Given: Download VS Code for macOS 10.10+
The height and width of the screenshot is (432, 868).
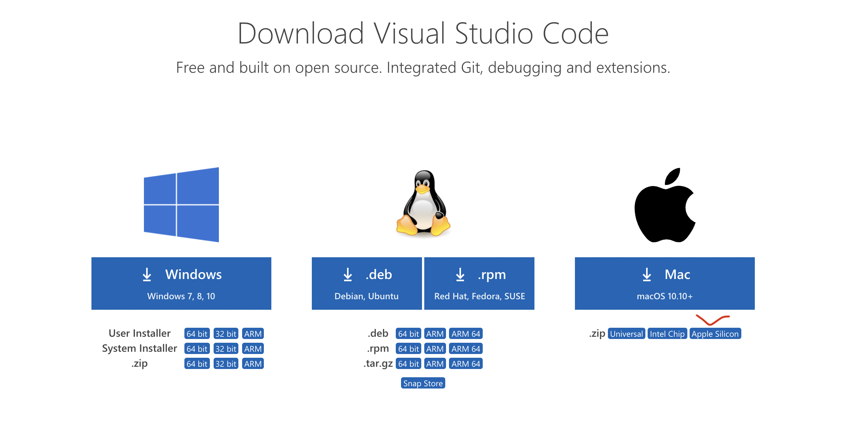Looking at the screenshot, I should [x=665, y=283].
